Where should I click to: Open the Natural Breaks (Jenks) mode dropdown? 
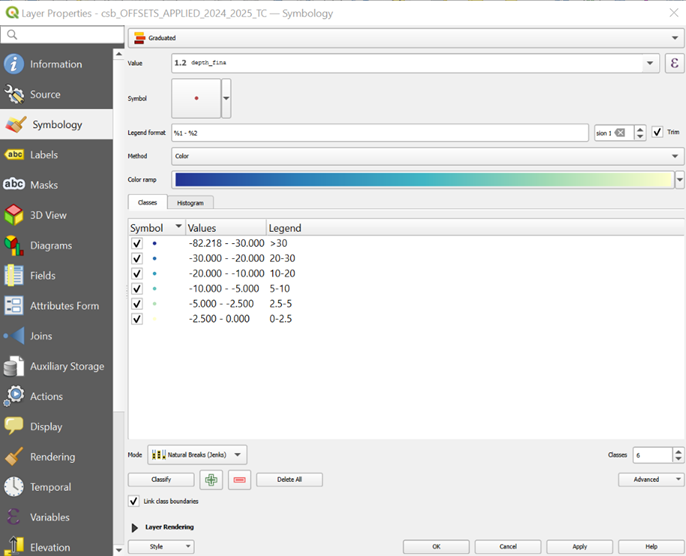[197, 455]
